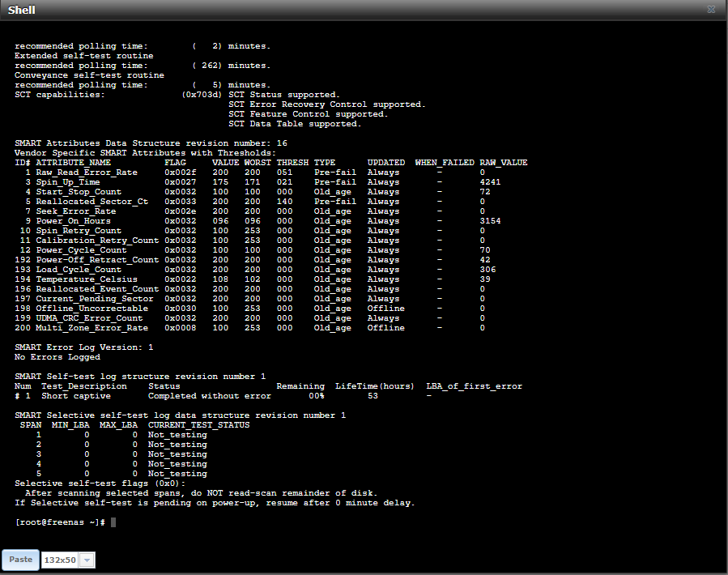This screenshot has width=728, height=575.
Task: Click Power-Off_Retract_Count attribute name
Action: point(97,260)
